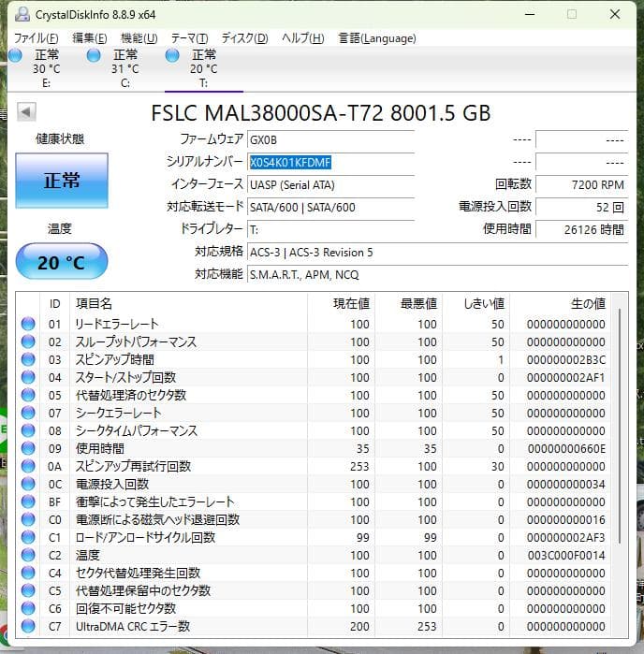Click status icon for C0 電源断による磁気ヘッド退避回数

point(28,519)
